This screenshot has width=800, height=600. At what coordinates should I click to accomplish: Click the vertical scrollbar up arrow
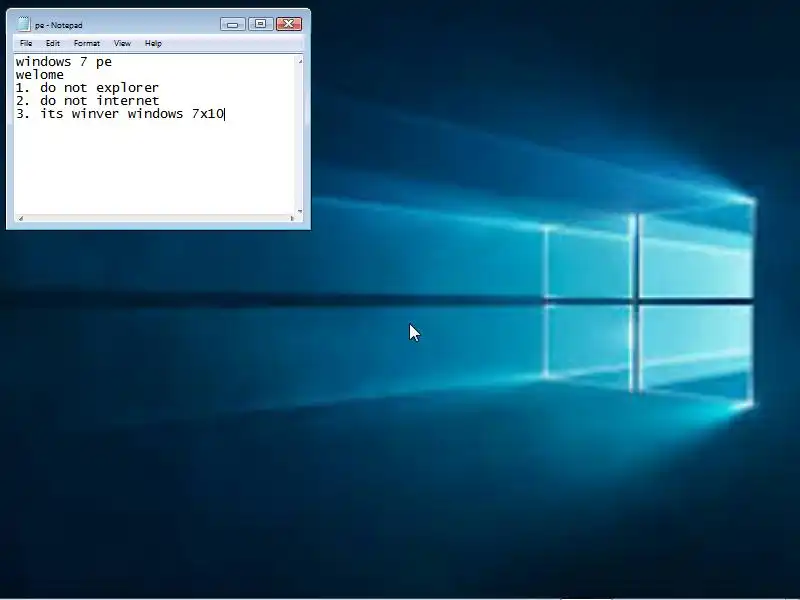click(x=300, y=61)
